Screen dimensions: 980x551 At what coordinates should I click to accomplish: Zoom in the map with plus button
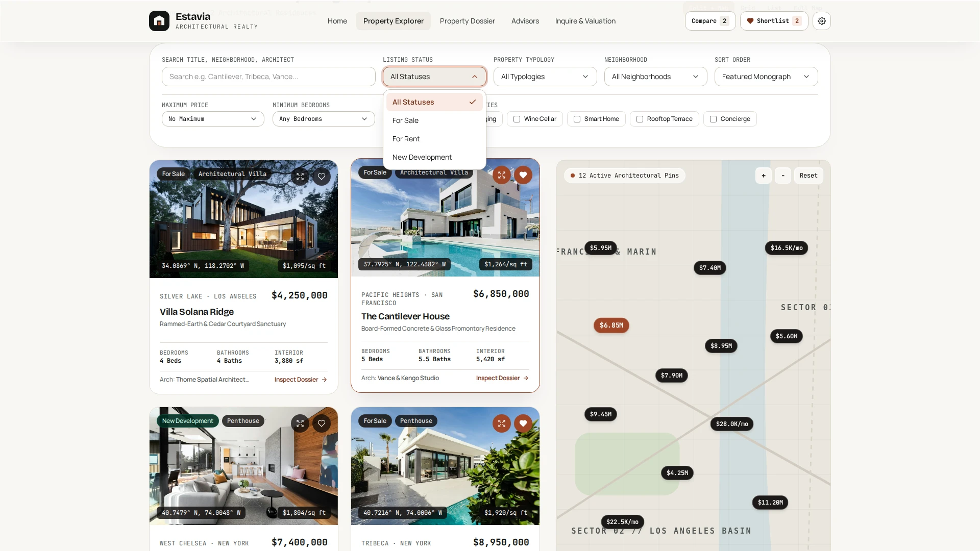pyautogui.click(x=764, y=176)
